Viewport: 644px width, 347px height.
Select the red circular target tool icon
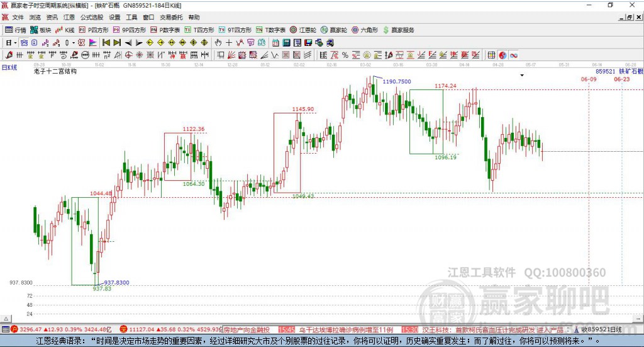(128, 55)
